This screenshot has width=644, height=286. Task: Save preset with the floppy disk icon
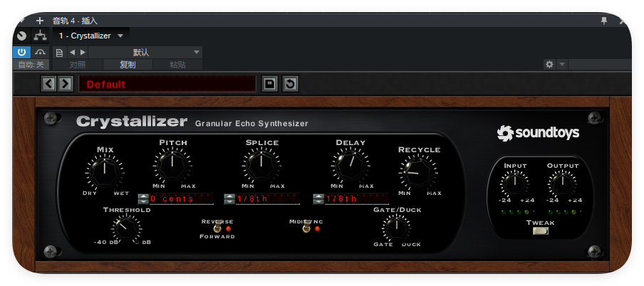(270, 84)
